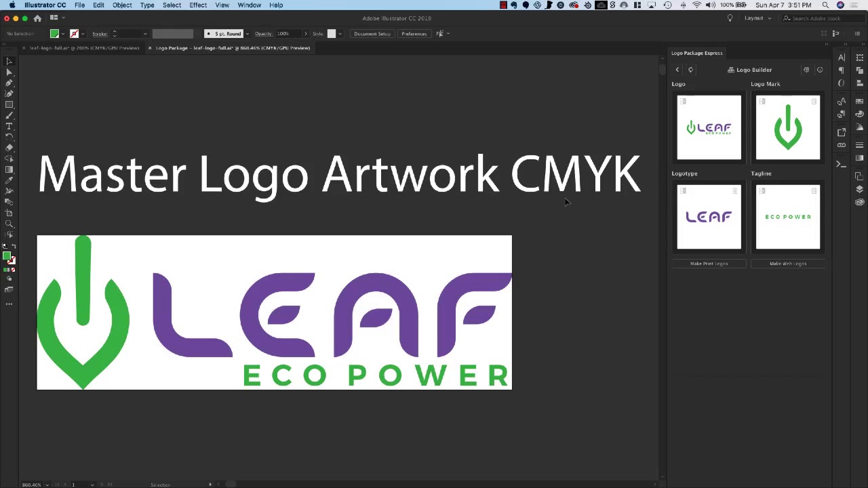
Task: Open Edit Toolbar three dots
Action: [9, 304]
